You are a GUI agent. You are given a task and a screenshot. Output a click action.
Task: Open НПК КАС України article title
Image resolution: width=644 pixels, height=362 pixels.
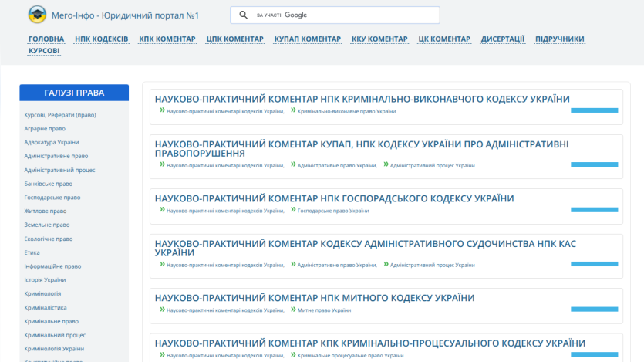[x=365, y=249]
